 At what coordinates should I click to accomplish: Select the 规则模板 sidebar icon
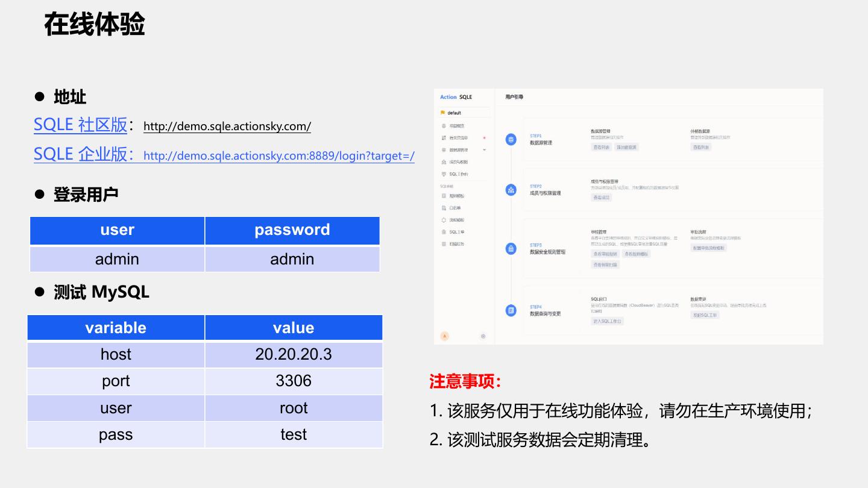[x=444, y=196]
